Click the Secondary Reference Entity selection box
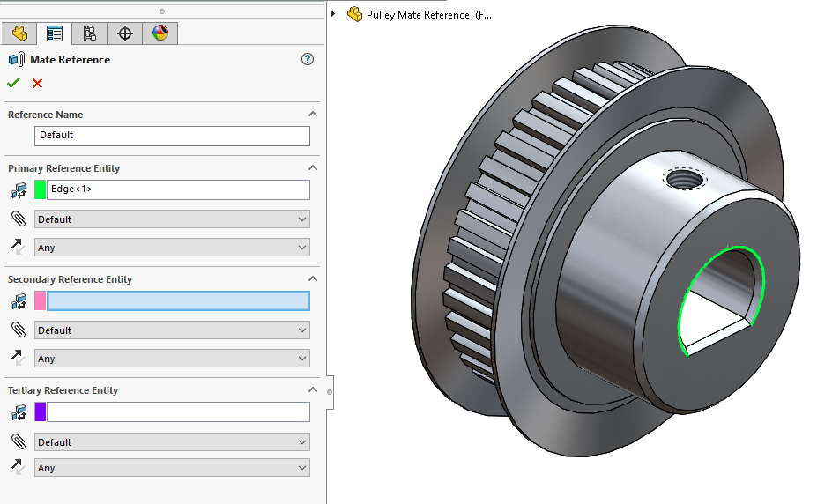The height and width of the screenshot is (504, 832). click(177, 301)
